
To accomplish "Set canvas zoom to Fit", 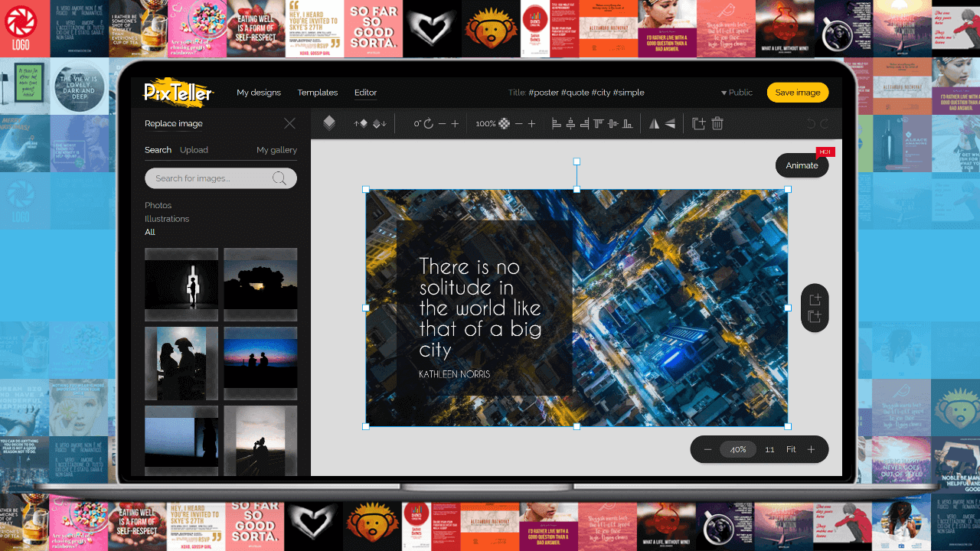I will point(791,449).
